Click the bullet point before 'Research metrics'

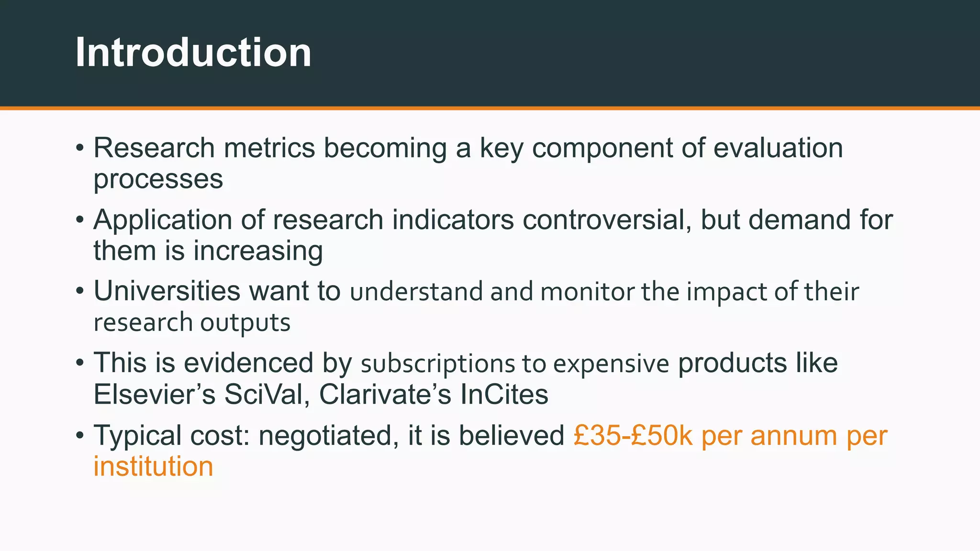click(x=80, y=148)
